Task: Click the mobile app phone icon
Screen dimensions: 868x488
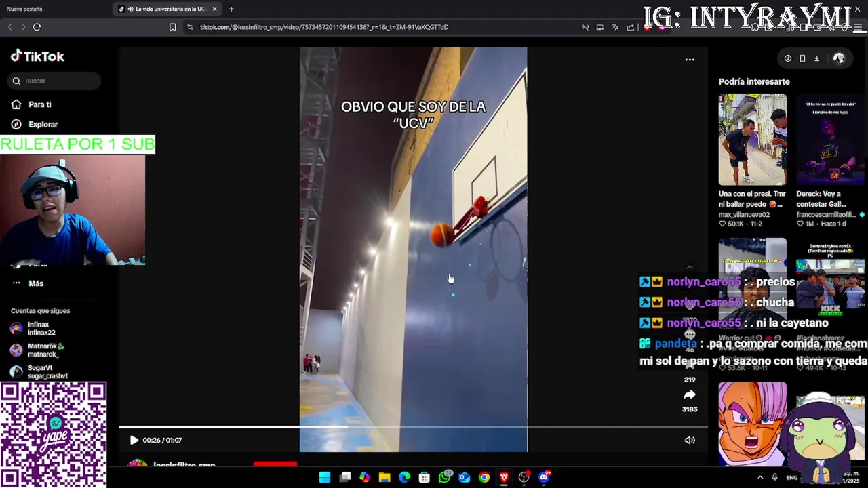Action: point(802,58)
